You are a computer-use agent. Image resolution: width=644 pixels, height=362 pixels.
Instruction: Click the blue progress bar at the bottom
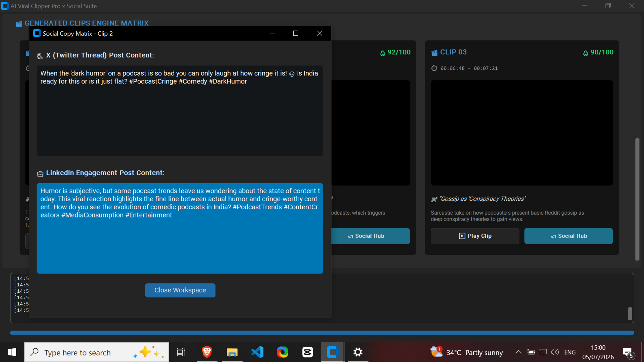pyautogui.click(x=322, y=333)
